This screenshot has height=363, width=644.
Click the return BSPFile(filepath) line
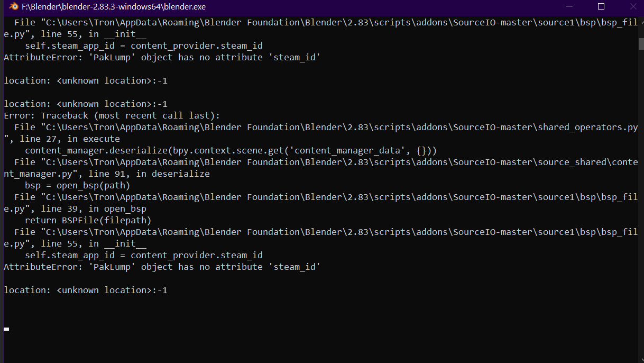(87, 220)
